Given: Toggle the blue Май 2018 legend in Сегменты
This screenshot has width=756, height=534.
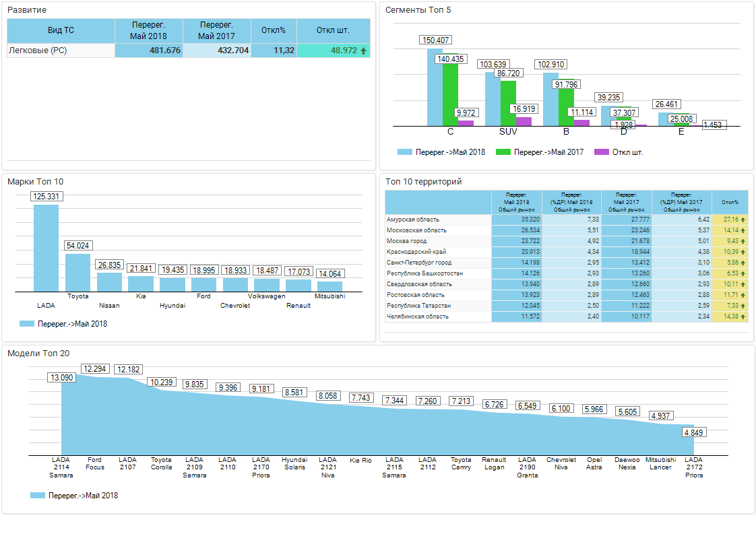Looking at the screenshot, I should point(404,152).
